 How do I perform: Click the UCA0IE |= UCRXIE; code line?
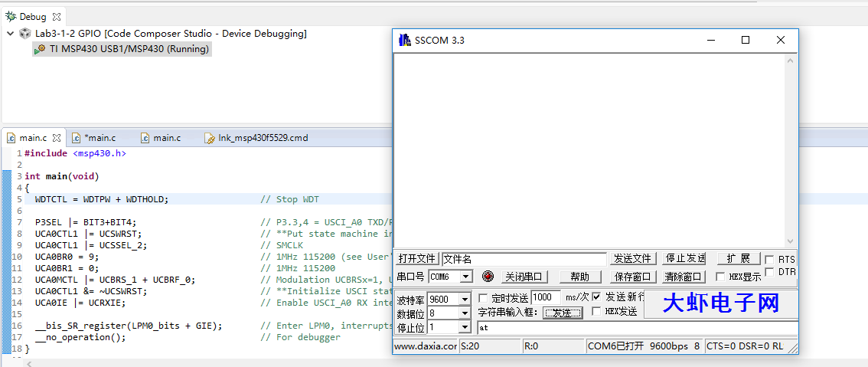(80, 303)
